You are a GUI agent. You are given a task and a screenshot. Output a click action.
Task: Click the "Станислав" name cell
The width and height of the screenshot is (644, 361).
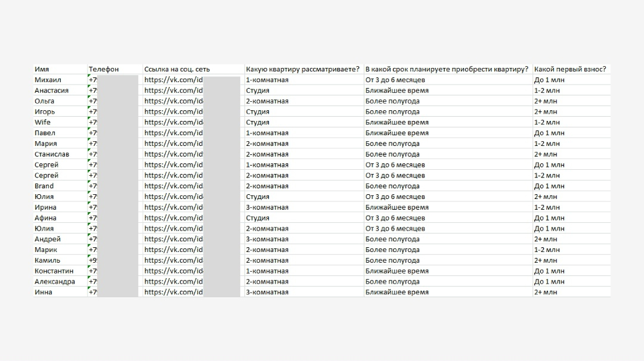pyautogui.click(x=52, y=154)
